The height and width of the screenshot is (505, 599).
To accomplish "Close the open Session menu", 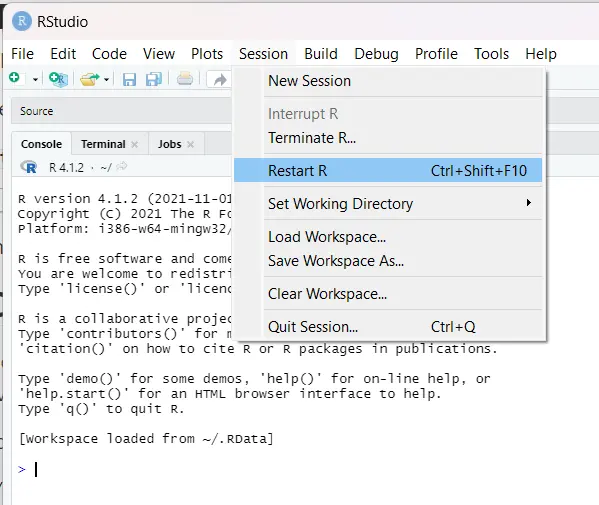I will tap(264, 54).
